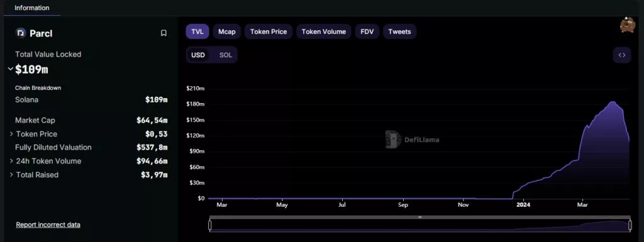Screen dimensions: 644x242
Task: Click the Parcl logo icon
Action: [x=21, y=33]
